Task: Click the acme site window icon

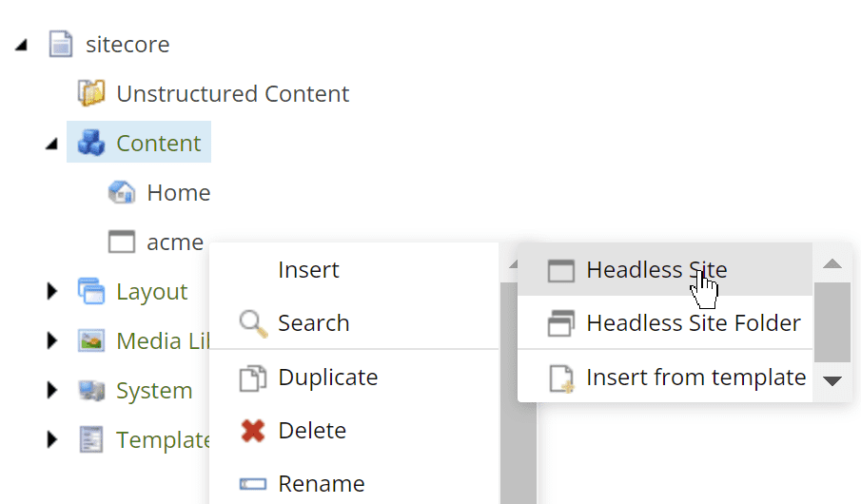Action: 121,242
